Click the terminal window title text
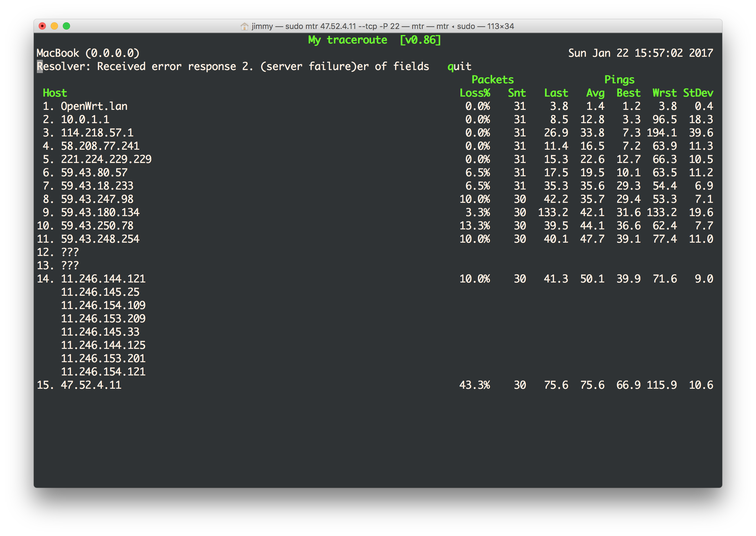Image resolution: width=756 pixels, height=536 pixels. coord(382,26)
